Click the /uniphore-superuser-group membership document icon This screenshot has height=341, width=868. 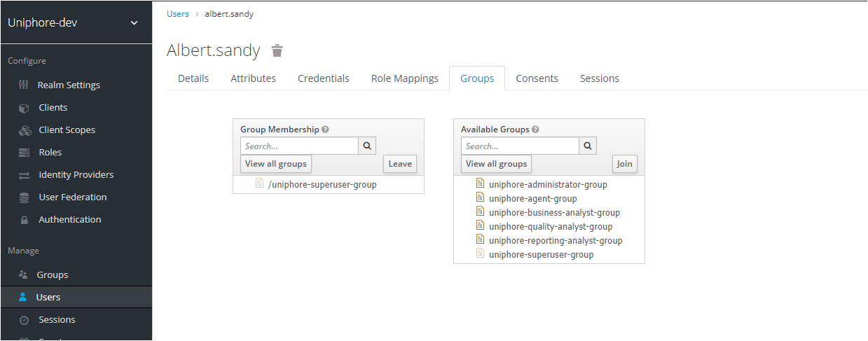coord(259,183)
